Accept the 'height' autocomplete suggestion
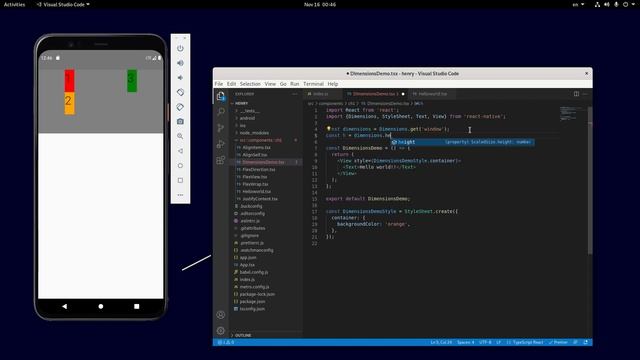The image size is (640, 360). (x=463, y=142)
